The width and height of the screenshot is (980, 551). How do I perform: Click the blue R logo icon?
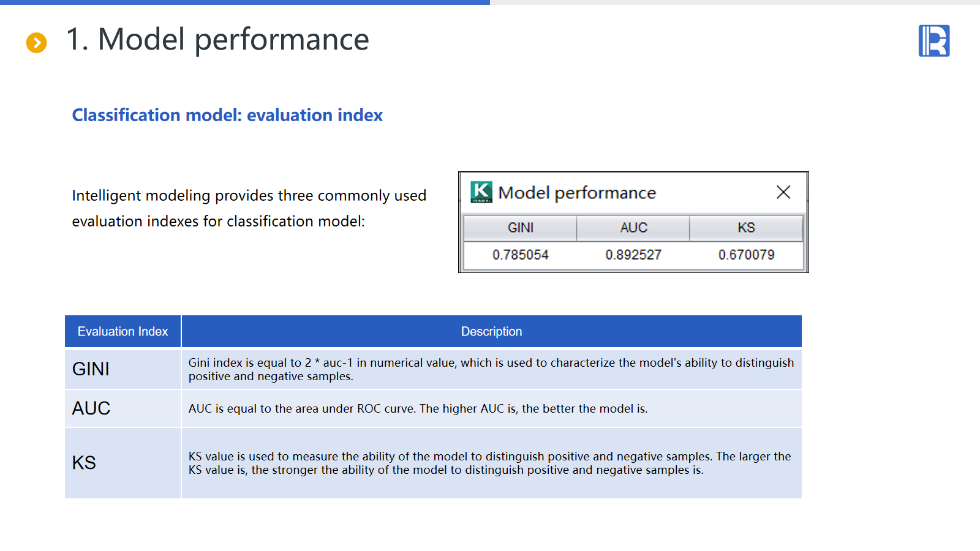(x=933, y=41)
